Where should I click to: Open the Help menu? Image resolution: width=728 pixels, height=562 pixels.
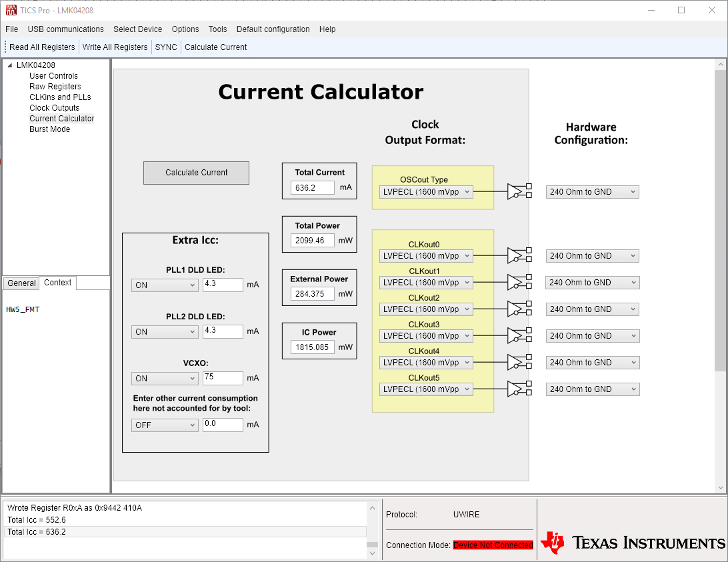coord(327,29)
